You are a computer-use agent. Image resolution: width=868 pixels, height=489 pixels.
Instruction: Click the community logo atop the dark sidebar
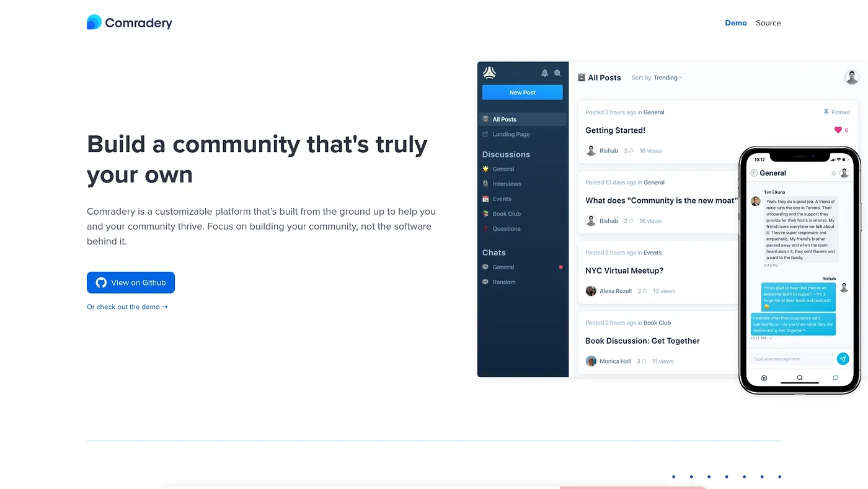490,73
